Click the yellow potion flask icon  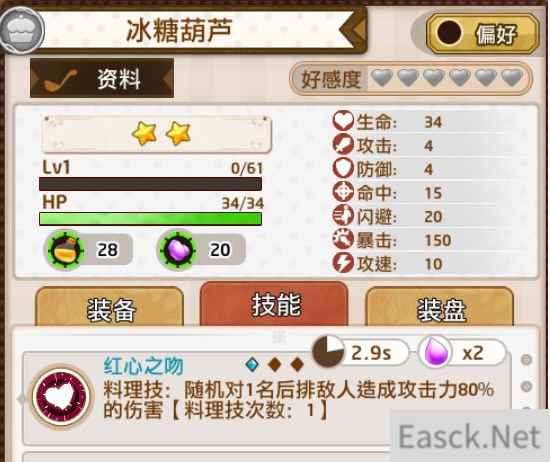64,250
